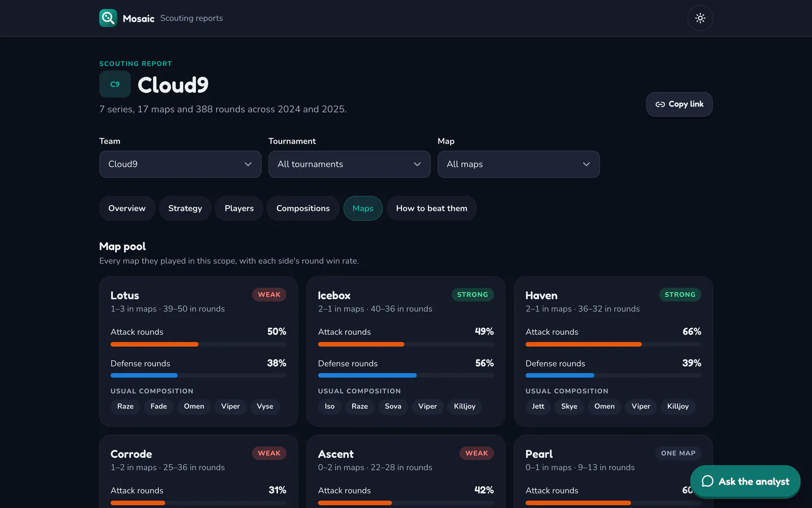
Task: Toggle the light/dark theme sun icon
Action: coord(700,18)
